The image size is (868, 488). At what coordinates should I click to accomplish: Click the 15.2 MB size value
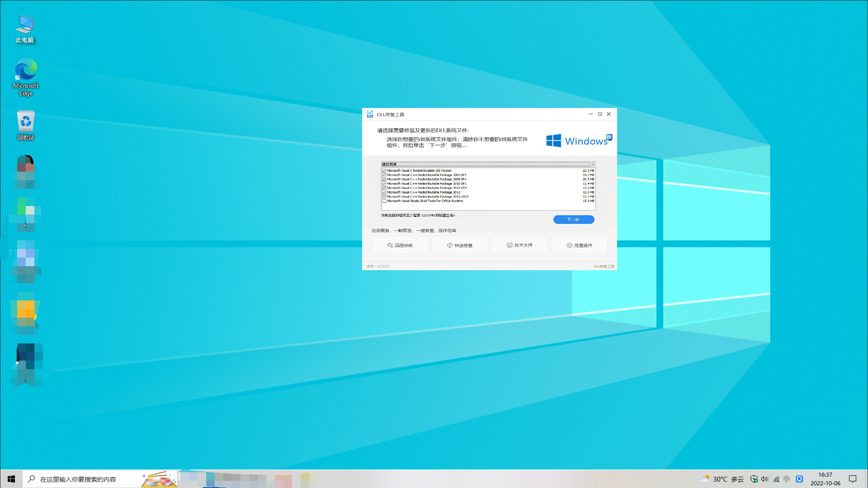pyautogui.click(x=588, y=201)
